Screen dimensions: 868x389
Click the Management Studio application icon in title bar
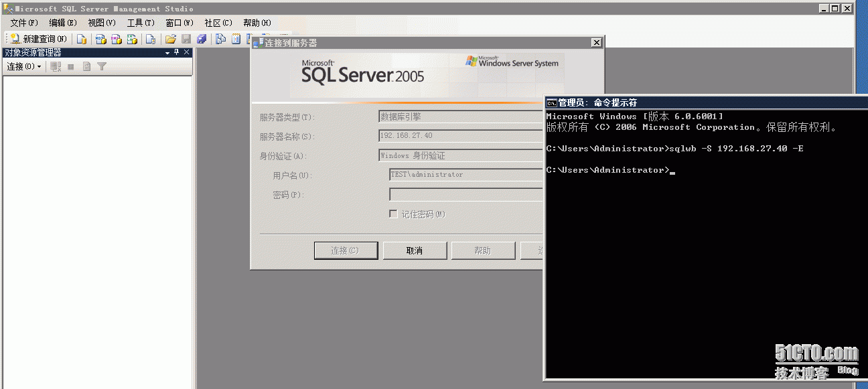[x=7, y=9]
